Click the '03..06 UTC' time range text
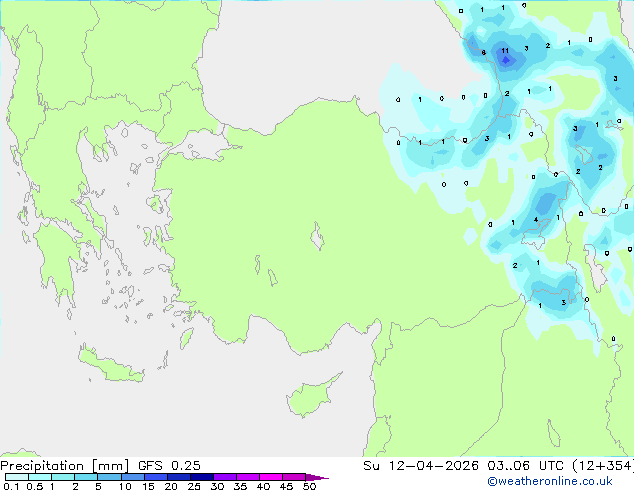 (525, 466)
